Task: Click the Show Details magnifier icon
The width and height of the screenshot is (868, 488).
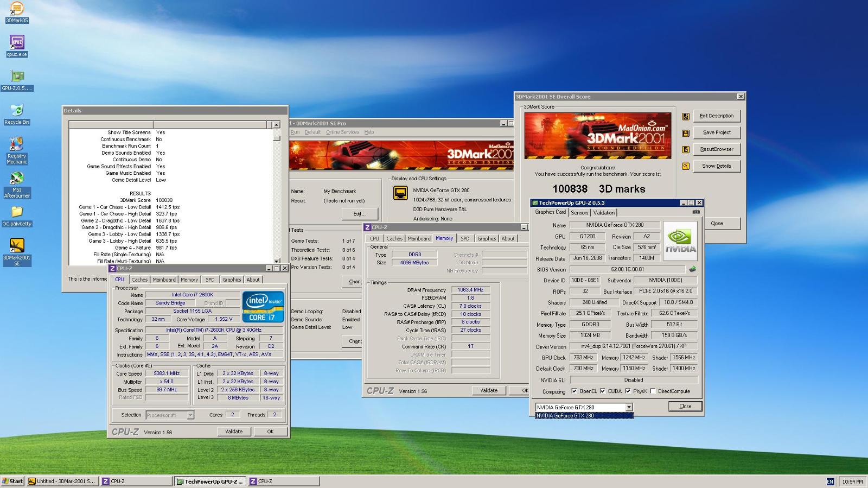Action: [686, 166]
